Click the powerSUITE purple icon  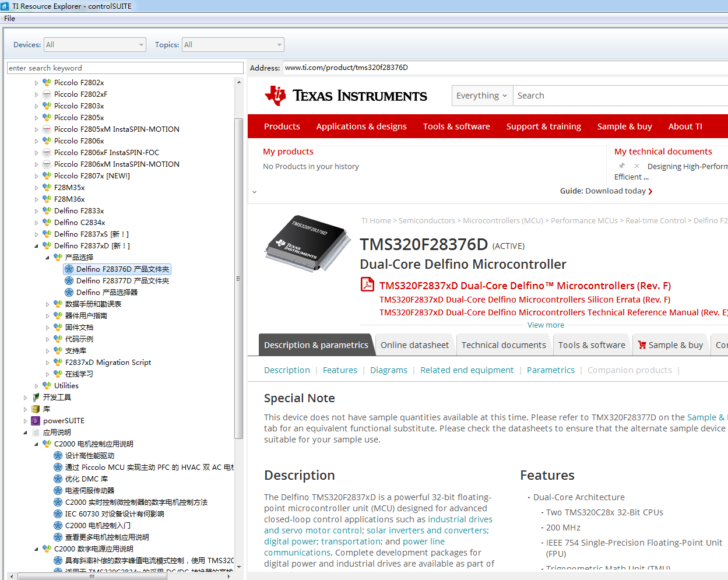click(36, 421)
